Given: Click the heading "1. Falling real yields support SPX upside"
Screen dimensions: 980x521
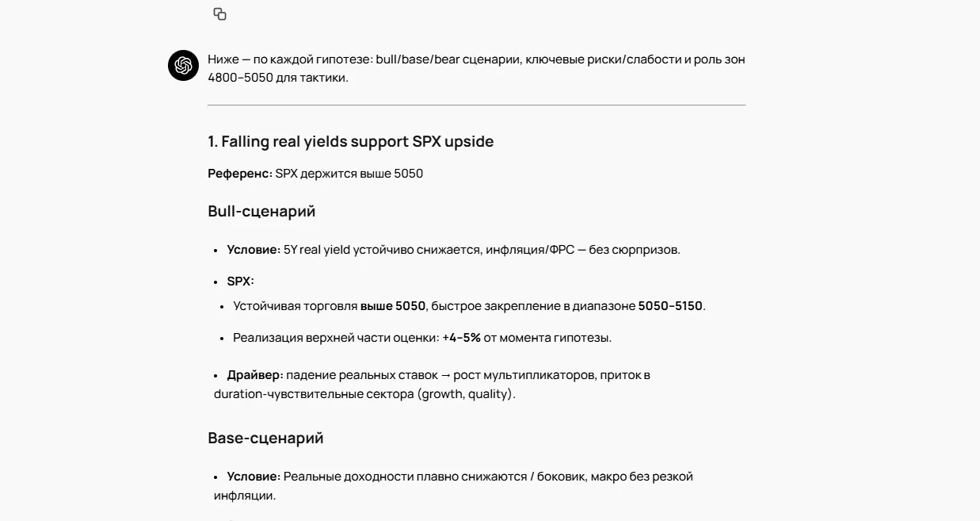Looking at the screenshot, I should point(350,141).
